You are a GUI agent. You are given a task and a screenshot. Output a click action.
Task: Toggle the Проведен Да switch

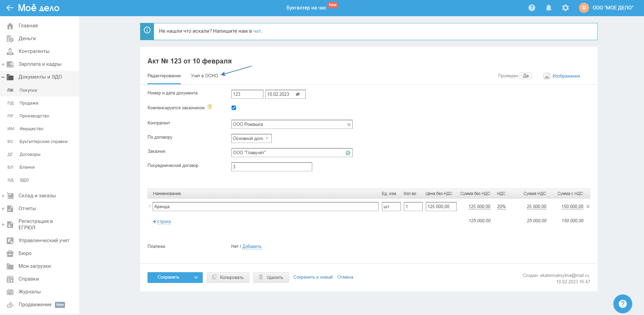pyautogui.click(x=525, y=76)
